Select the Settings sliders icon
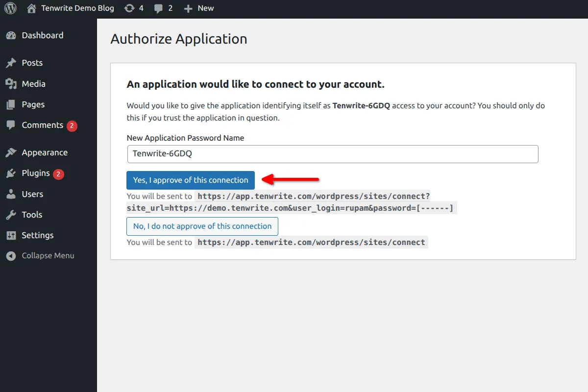Screen dimensions: 588x392 coord(11,235)
